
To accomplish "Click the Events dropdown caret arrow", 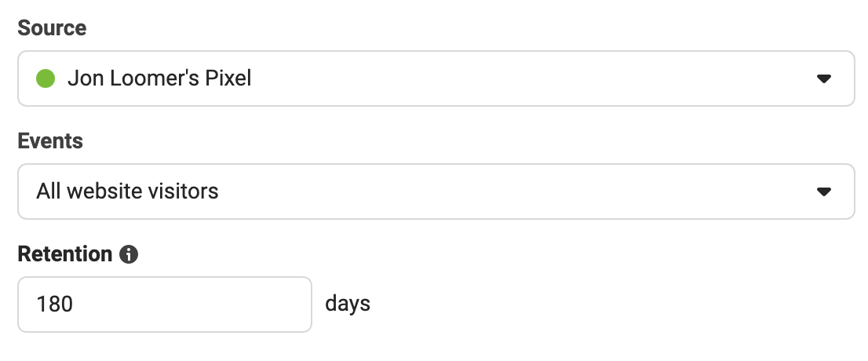I will tap(824, 191).
